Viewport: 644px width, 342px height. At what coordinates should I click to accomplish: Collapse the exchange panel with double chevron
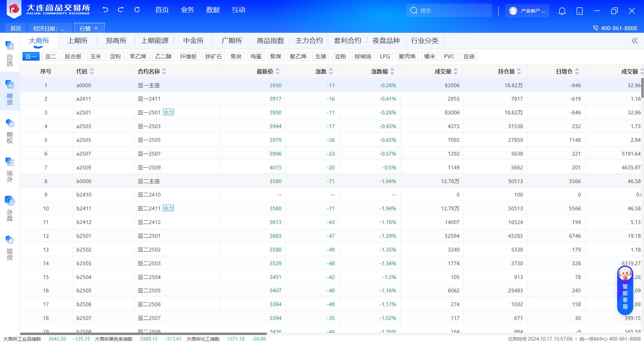click(x=634, y=41)
